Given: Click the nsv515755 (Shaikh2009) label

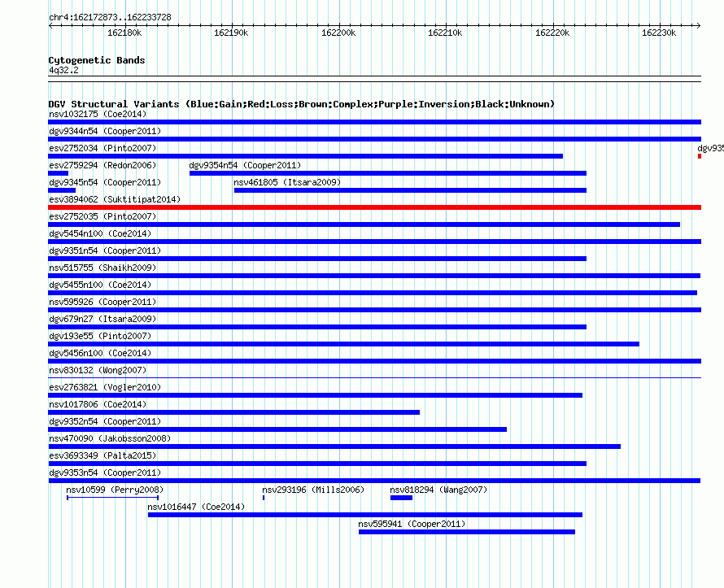Looking at the screenshot, I should (x=102, y=268).
